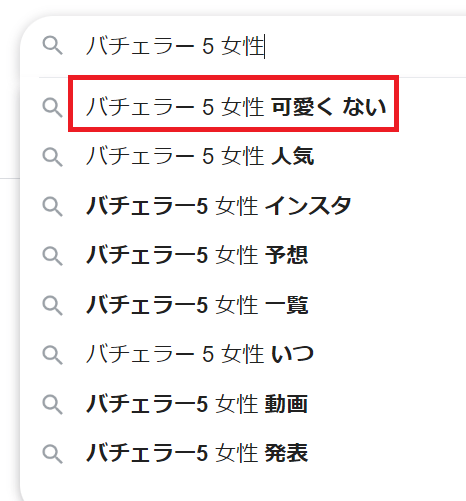Click magnifier icon beside 人気 suggestion
Image resolution: width=466 pixels, height=501 pixels.
[52, 157]
